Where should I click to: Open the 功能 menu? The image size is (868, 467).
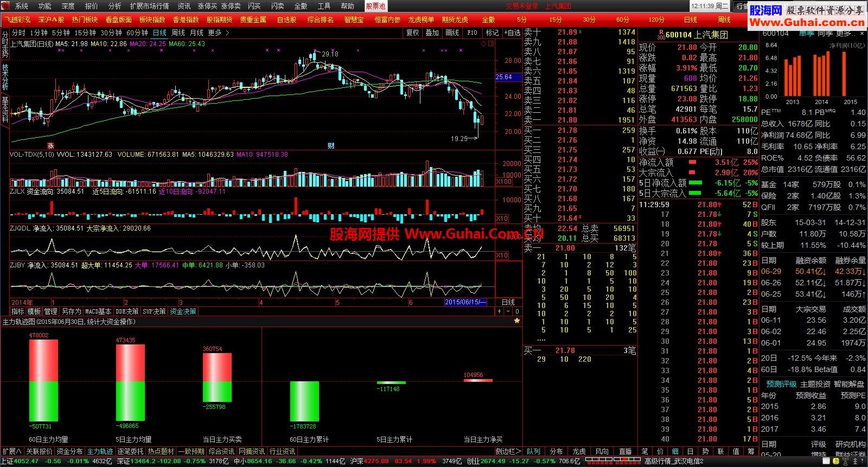point(45,6)
